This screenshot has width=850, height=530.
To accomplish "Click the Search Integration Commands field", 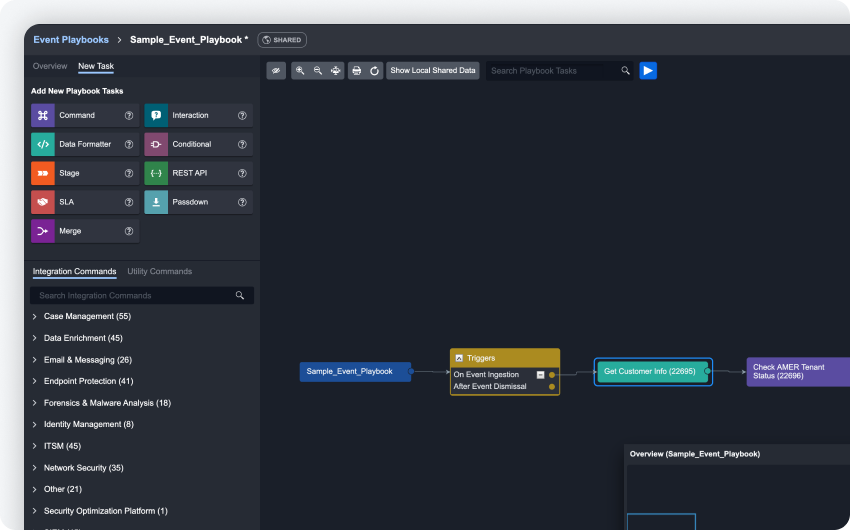I will point(135,296).
